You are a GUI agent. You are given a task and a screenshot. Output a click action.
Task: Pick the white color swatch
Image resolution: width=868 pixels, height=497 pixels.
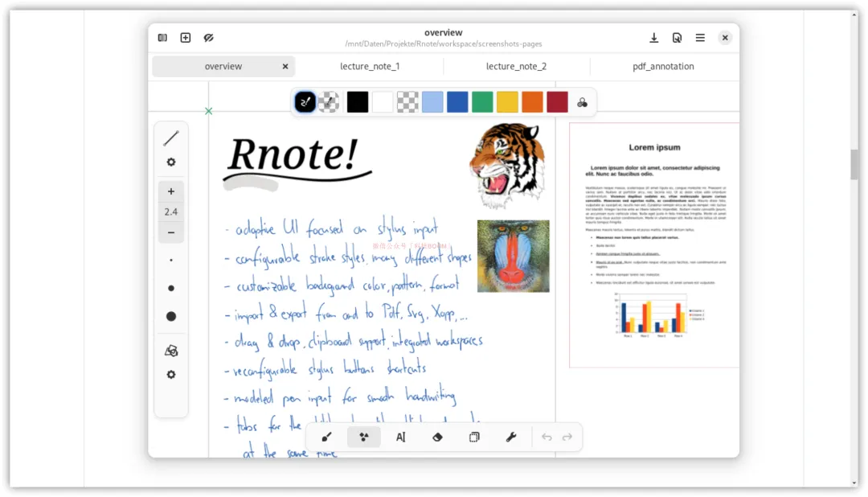(383, 102)
